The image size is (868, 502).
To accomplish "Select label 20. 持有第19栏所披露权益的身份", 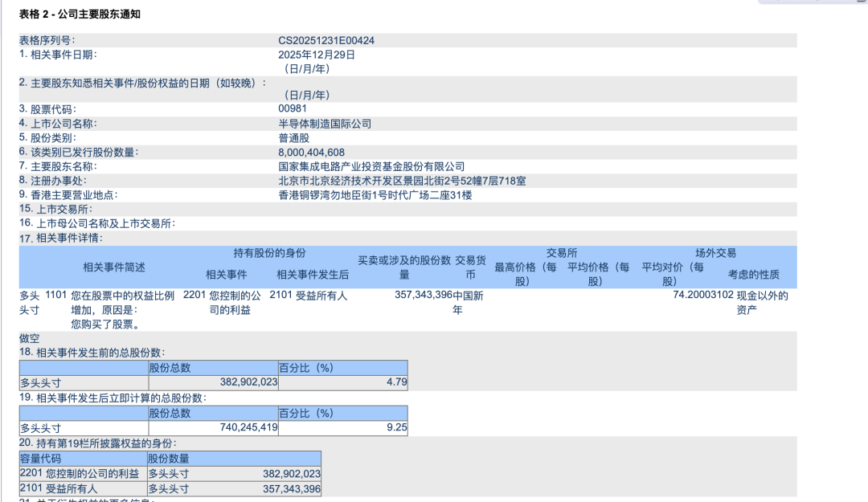I will coord(98,443).
